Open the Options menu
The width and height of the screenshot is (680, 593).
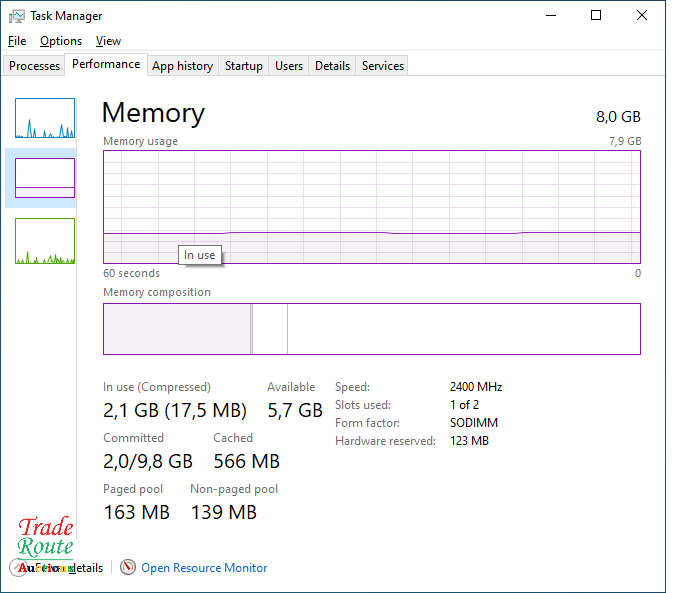(61, 41)
